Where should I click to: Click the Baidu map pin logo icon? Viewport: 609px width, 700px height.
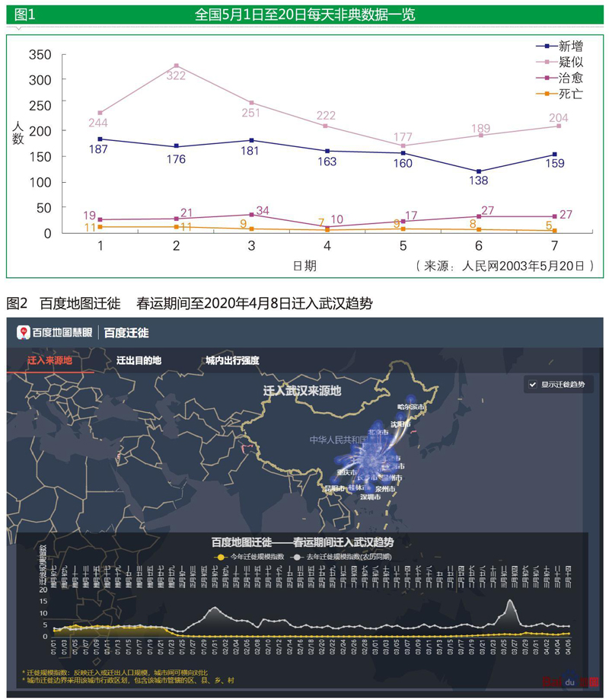(23, 333)
